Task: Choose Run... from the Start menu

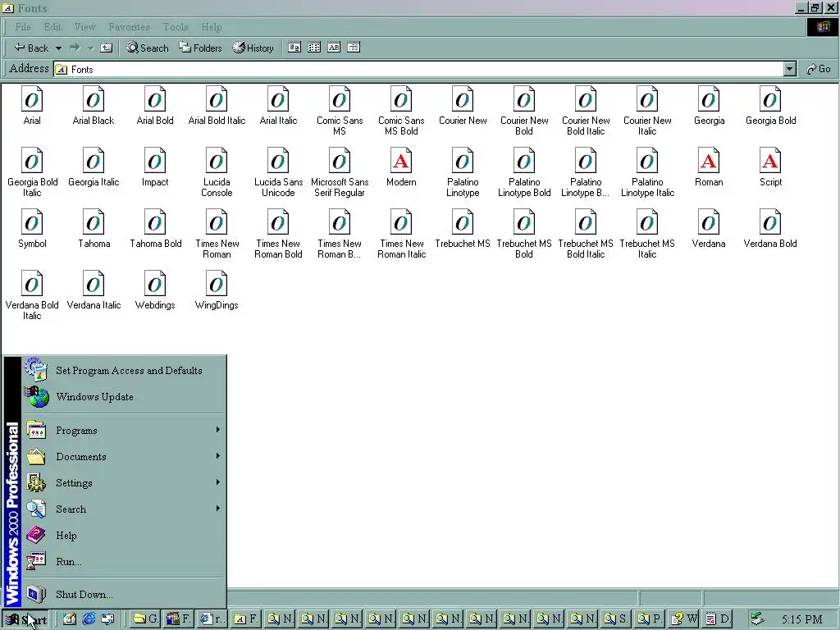Action: coord(123,561)
